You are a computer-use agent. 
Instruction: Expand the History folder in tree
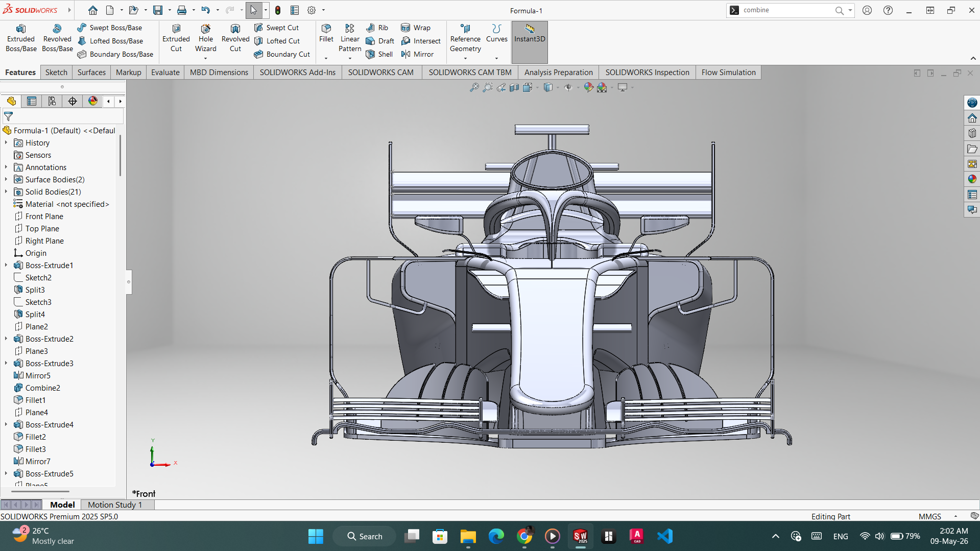pos(6,142)
